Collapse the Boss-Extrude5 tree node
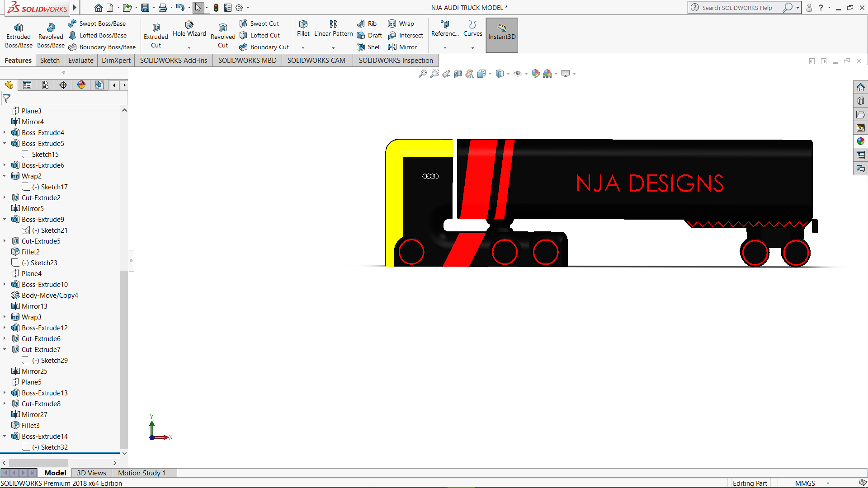 [5, 143]
